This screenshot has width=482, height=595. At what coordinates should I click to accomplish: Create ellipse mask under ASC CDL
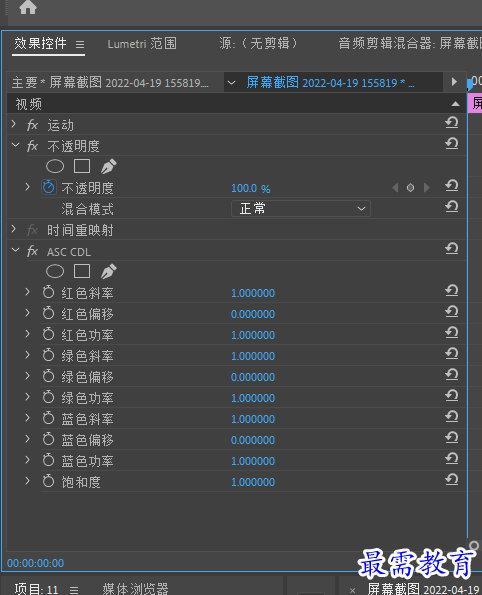pos(55,271)
